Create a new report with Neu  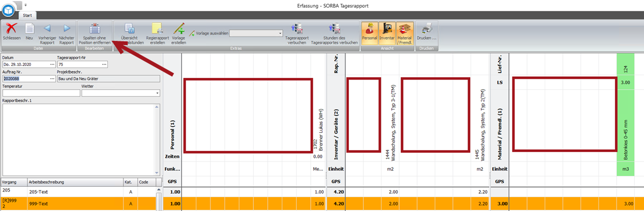click(x=30, y=32)
